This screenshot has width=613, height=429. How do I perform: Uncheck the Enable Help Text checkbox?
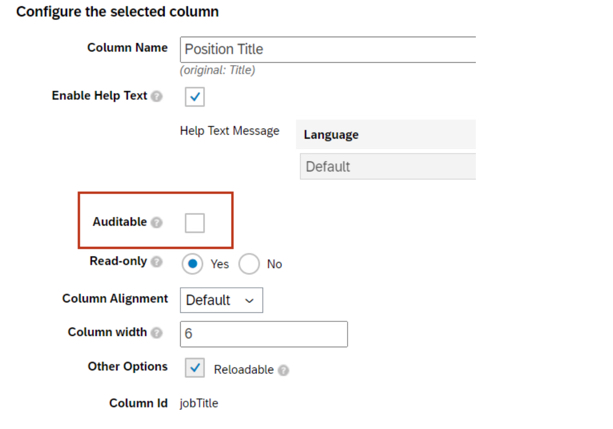tap(195, 97)
